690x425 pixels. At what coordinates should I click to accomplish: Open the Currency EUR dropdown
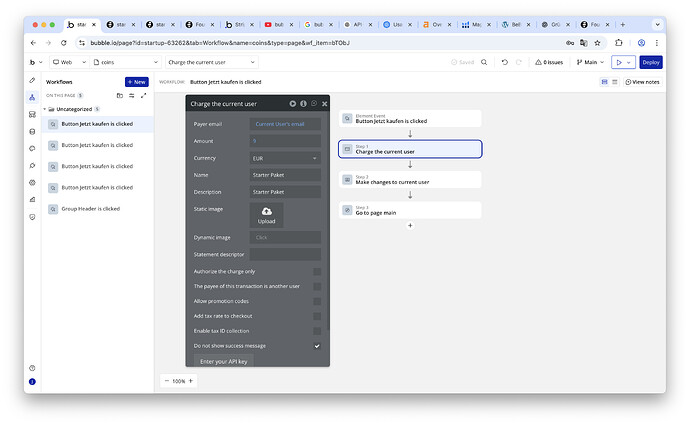(285, 158)
